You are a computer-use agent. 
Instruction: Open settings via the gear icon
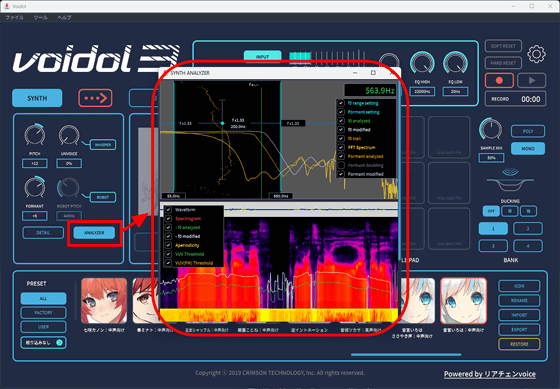[x=536, y=54]
